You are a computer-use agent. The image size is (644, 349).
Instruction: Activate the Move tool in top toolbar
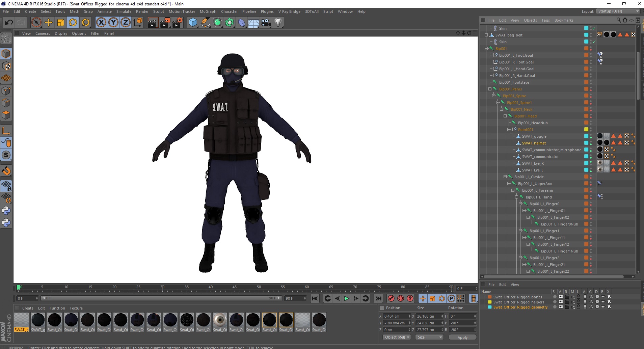click(49, 23)
